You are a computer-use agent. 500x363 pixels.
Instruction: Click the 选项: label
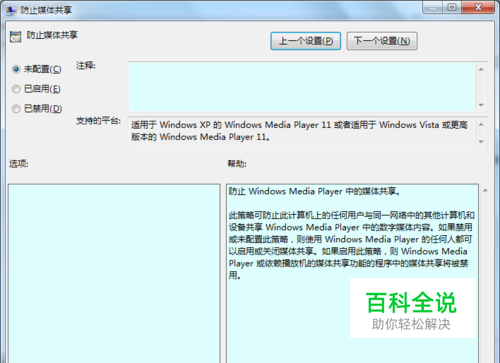[19, 164]
